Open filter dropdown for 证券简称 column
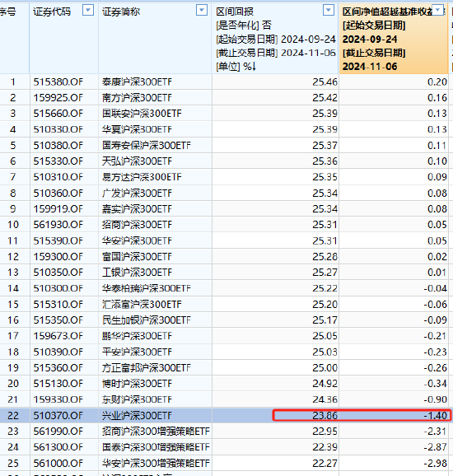Viewport: 453px width, 476px height. click(x=202, y=11)
